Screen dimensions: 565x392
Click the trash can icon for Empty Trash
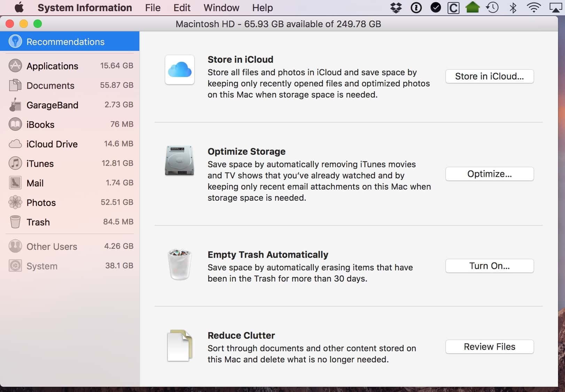(x=180, y=264)
